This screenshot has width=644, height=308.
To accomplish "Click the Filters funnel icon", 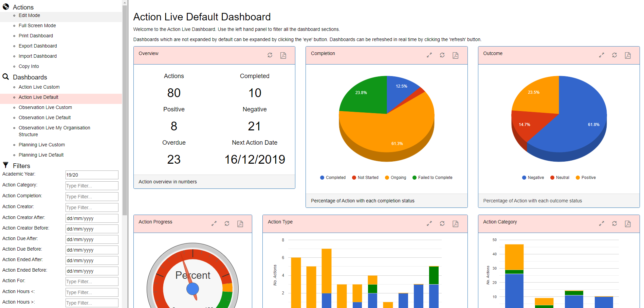I will coord(6,165).
